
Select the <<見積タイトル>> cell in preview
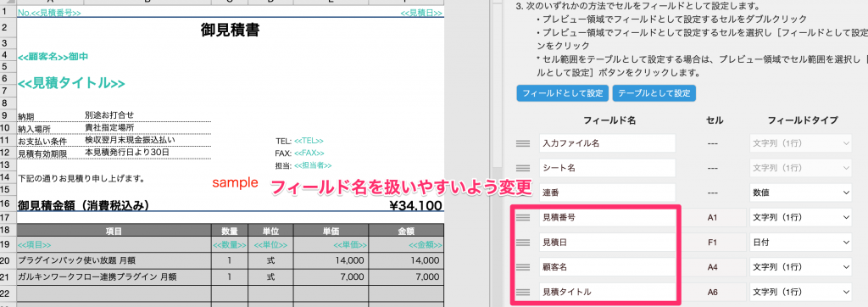coord(71,84)
